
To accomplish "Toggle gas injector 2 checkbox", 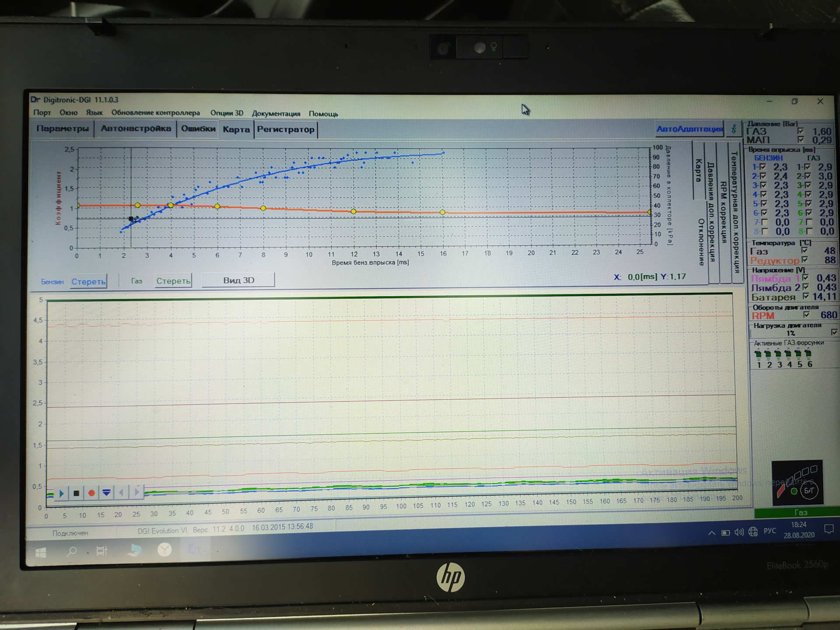I will click(x=807, y=176).
